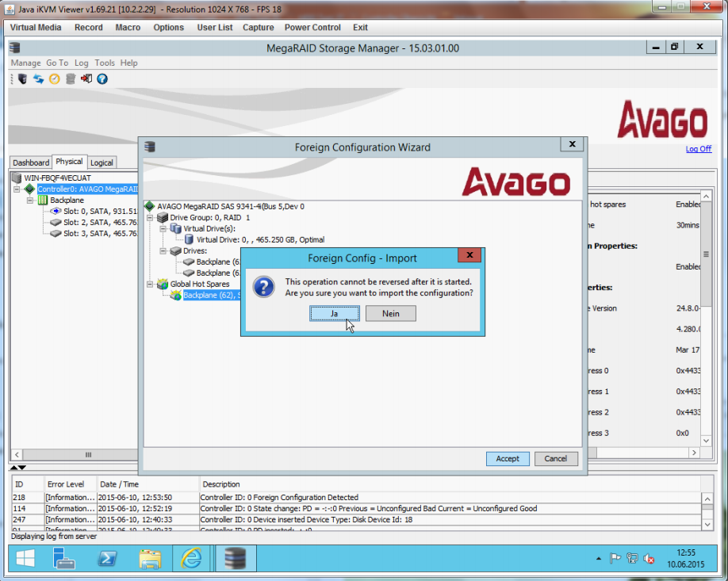The image size is (728, 581).
Task: Click the Windows Start button
Action: (25, 560)
